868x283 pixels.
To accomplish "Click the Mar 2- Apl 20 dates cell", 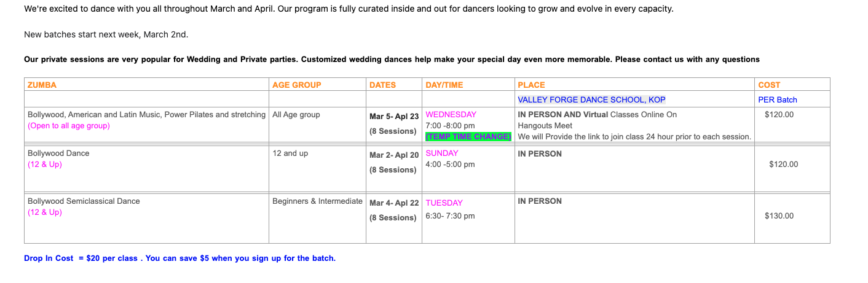I will tap(393, 155).
